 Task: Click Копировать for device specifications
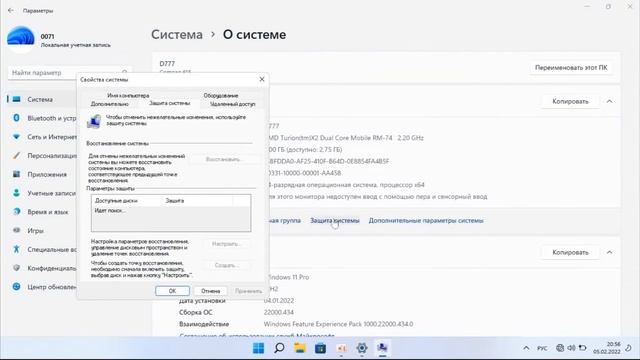570,101
